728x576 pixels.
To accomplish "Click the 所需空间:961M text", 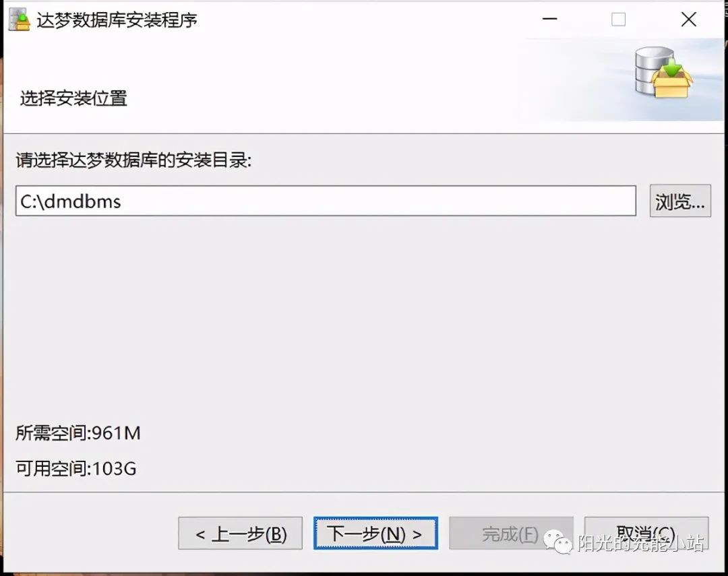I will click(78, 433).
